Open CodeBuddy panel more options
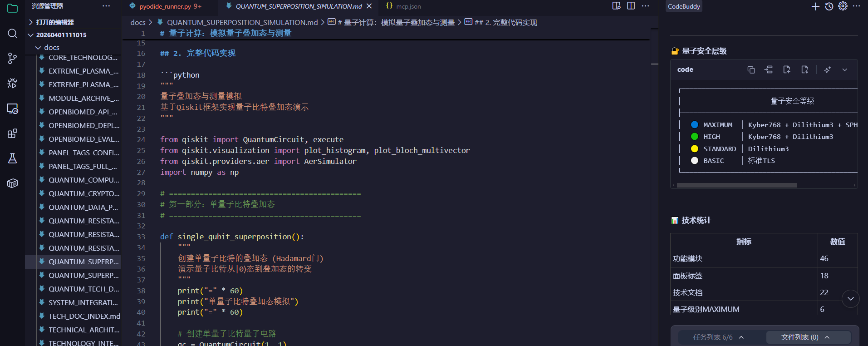 [857, 6]
